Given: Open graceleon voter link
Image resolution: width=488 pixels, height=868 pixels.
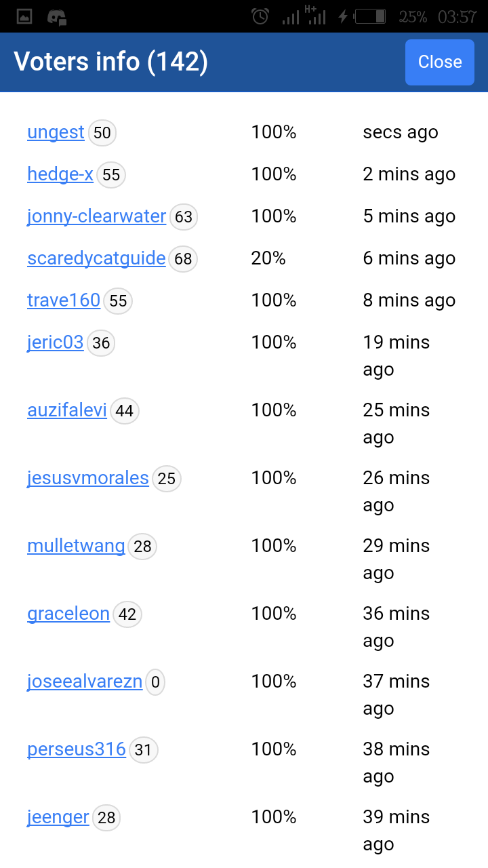Looking at the screenshot, I should click(x=68, y=614).
